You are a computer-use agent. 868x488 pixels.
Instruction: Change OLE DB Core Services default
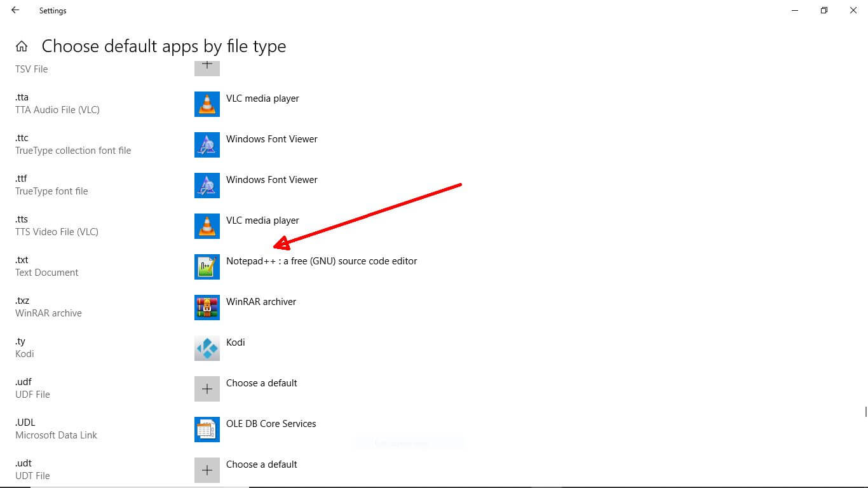271,424
